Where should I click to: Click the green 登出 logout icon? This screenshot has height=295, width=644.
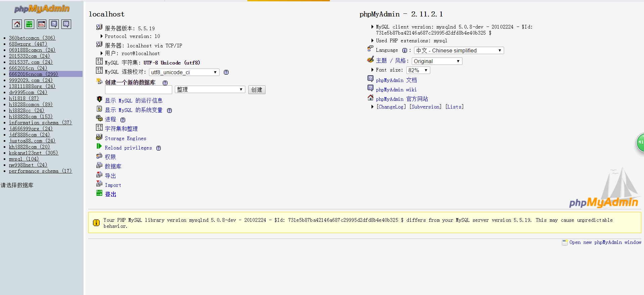pyautogui.click(x=99, y=193)
